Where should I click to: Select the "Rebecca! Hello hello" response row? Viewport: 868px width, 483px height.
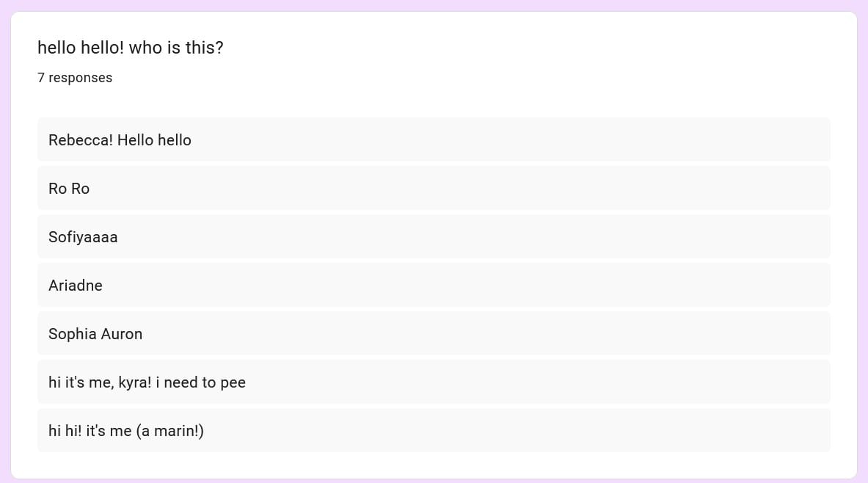tap(434, 139)
